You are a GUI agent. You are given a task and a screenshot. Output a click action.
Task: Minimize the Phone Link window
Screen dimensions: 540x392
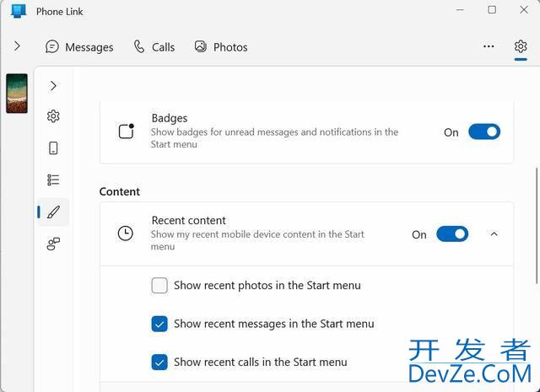click(460, 9)
